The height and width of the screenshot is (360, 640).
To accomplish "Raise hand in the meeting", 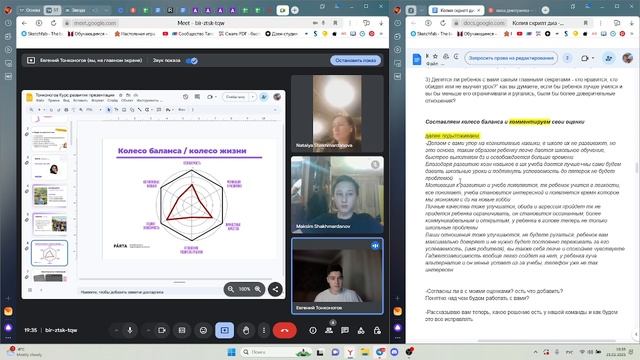I will [246, 330].
